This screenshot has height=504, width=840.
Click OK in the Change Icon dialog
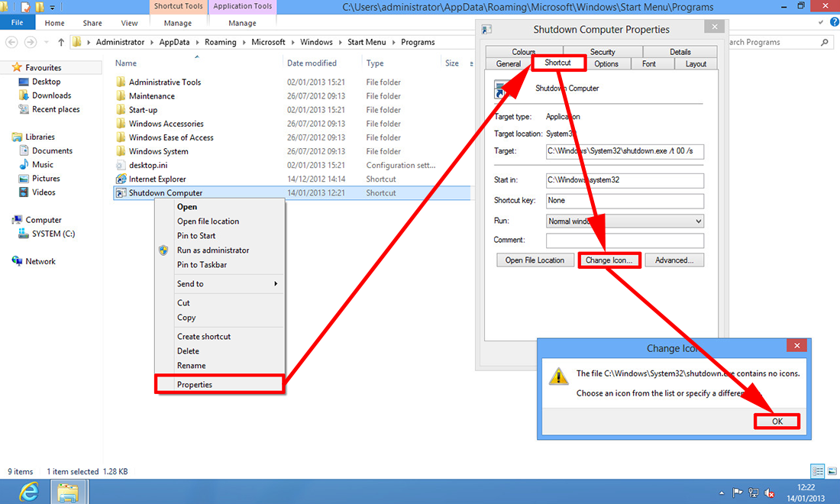[x=777, y=422]
